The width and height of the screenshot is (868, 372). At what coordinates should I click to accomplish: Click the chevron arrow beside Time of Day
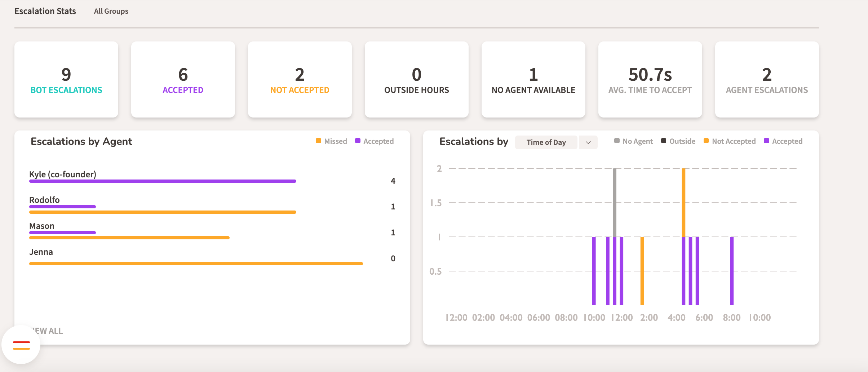[x=588, y=142]
